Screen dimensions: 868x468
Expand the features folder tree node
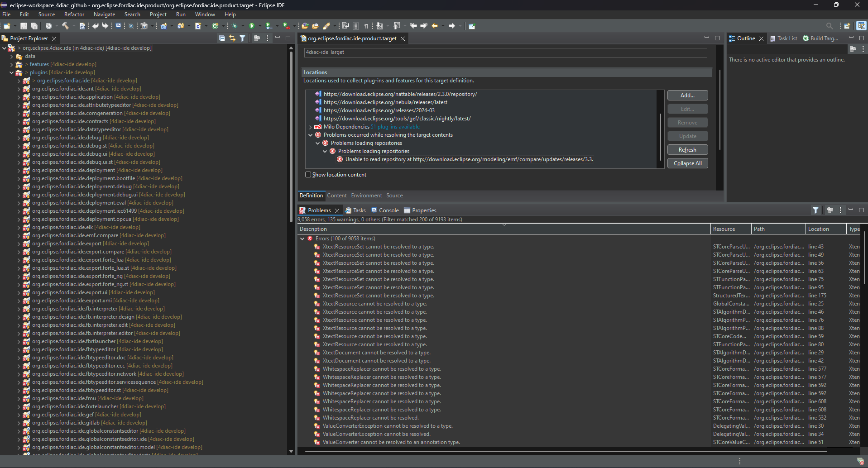[x=12, y=64]
